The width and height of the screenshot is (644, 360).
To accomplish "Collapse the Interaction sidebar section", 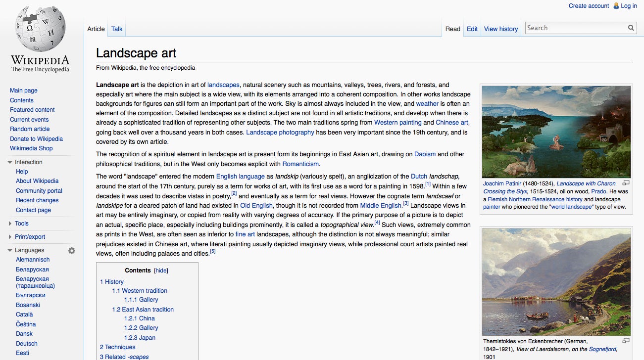I will point(10,162).
